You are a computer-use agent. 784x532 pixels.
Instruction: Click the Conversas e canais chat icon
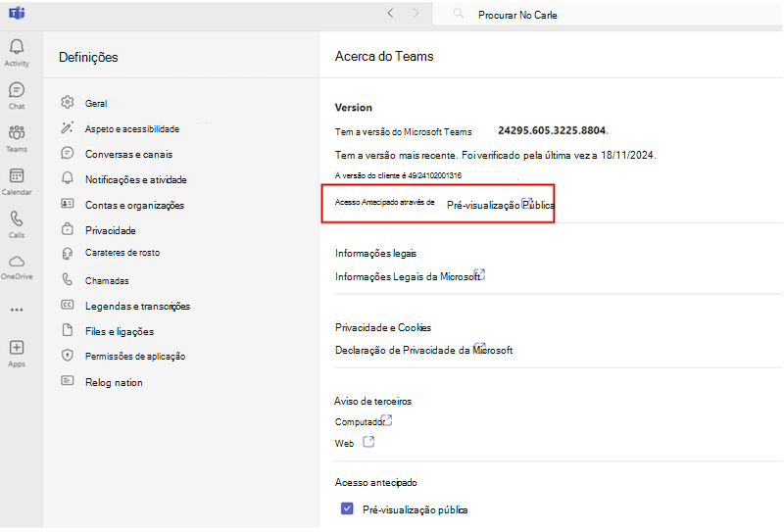(x=68, y=153)
